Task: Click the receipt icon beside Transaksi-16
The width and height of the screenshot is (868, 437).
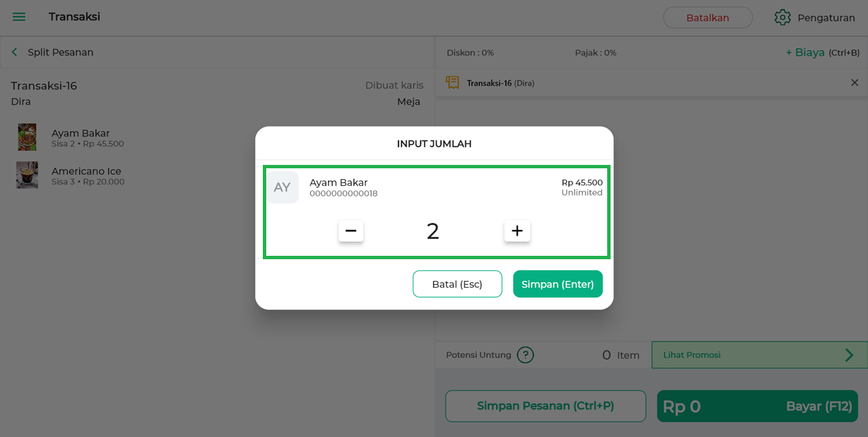Action: 452,83
